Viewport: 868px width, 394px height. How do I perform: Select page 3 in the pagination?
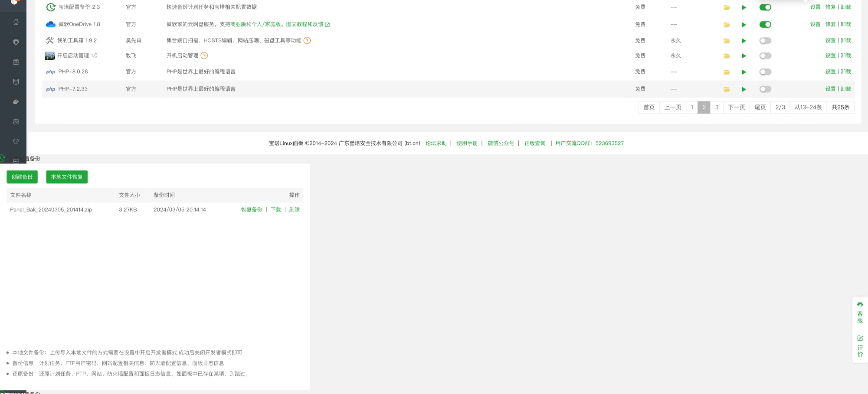click(x=717, y=107)
